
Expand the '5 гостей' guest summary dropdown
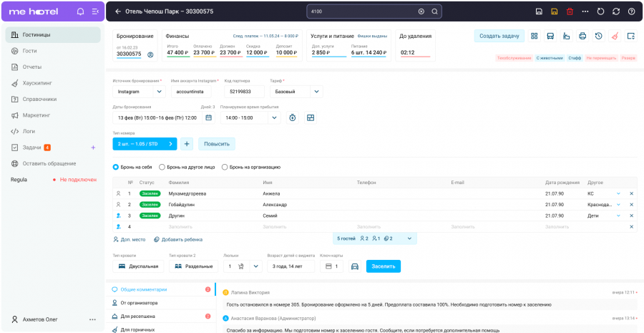[409, 238]
